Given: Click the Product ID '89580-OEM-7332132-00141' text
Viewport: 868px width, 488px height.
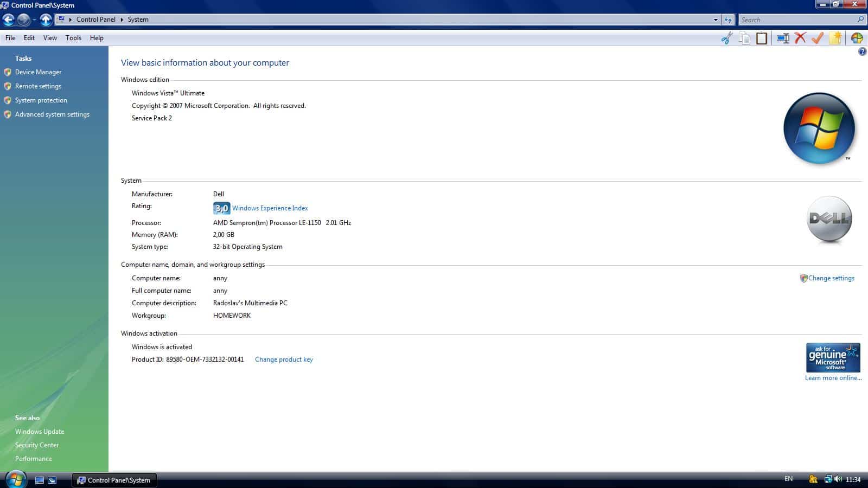Looking at the screenshot, I should point(205,359).
